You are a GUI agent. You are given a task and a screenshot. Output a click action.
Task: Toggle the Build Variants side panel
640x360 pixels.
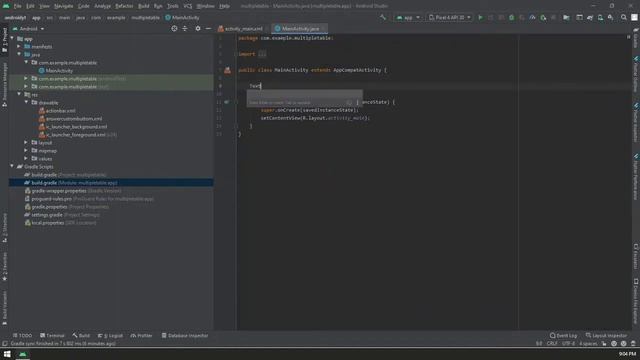(4, 309)
